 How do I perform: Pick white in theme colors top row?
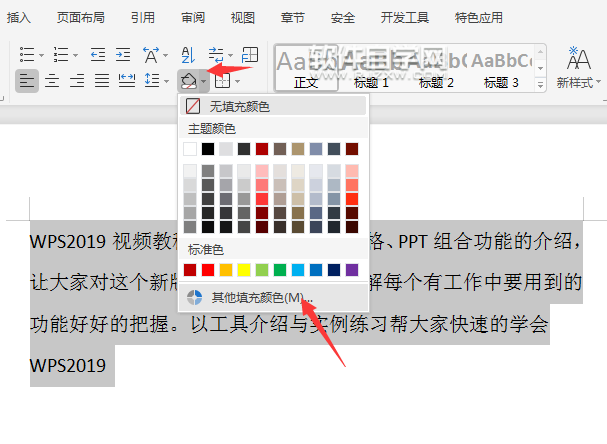[x=190, y=149]
